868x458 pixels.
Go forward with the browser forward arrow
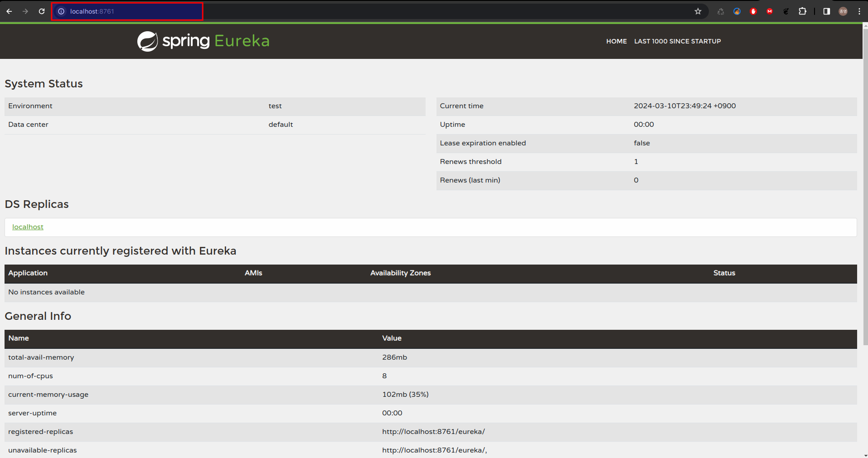click(25, 11)
